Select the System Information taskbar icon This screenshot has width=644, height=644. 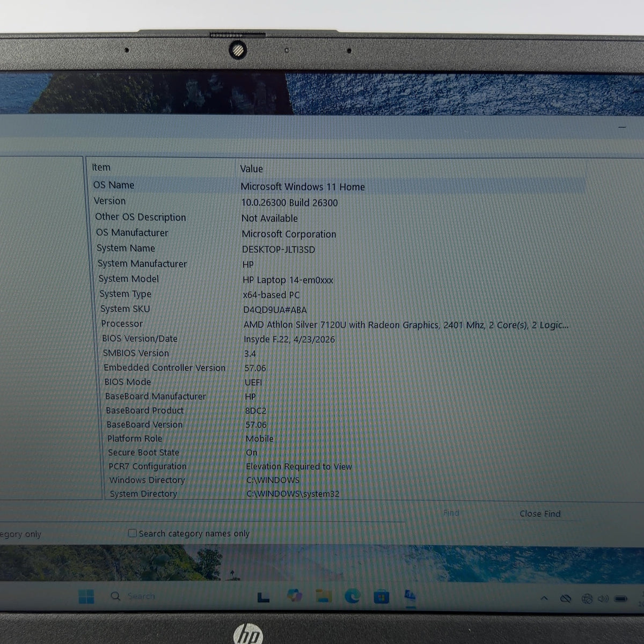click(x=410, y=596)
